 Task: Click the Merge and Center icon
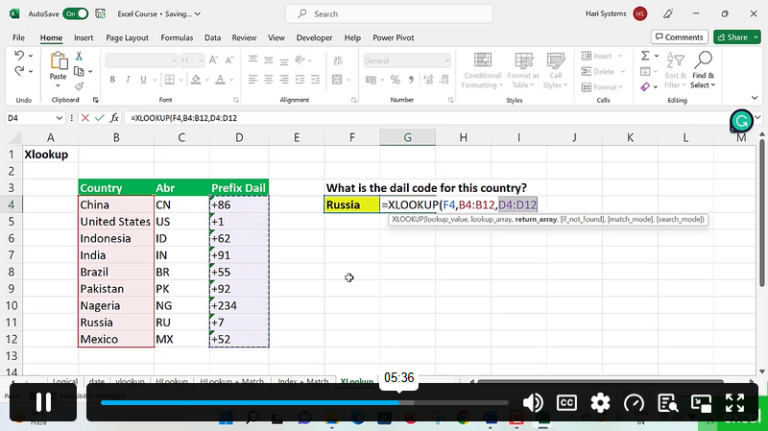click(337, 79)
